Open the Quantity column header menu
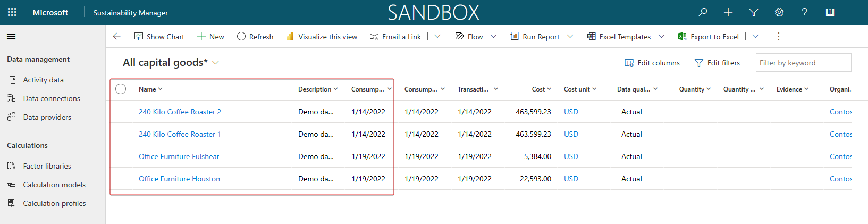The image size is (868, 224). (695, 89)
